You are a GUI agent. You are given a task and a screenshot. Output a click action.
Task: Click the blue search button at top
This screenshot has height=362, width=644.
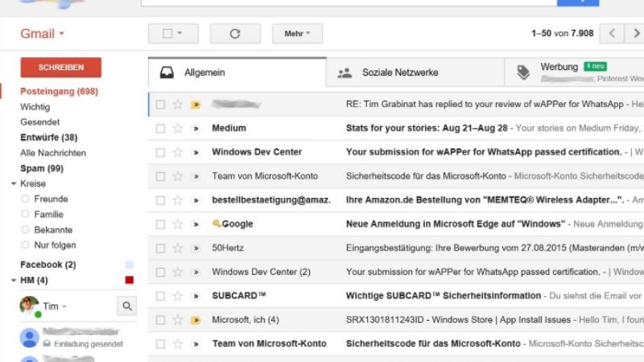(578, 2)
